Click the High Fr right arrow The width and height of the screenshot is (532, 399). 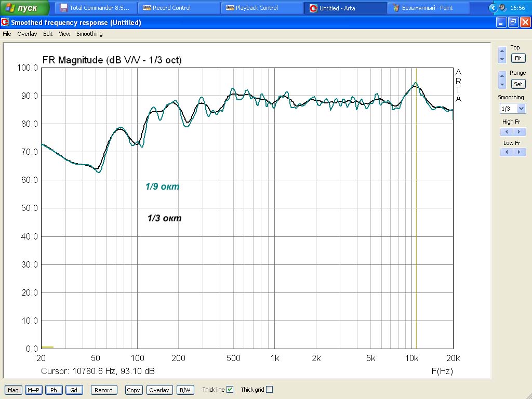[519, 132]
